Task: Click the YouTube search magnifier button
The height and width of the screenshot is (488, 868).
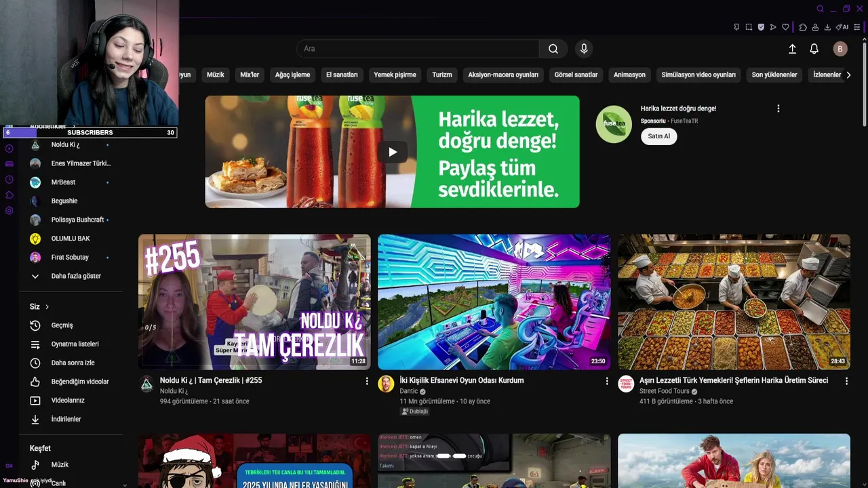Action: coord(553,49)
